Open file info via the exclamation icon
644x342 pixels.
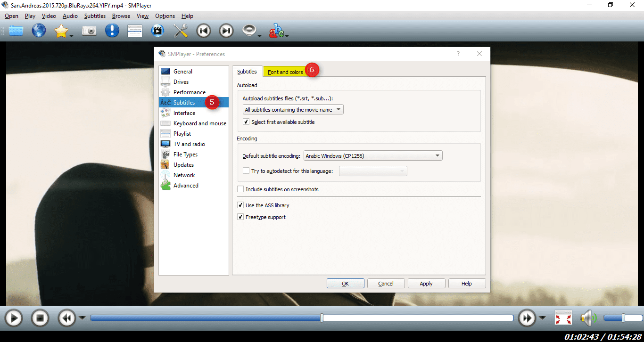[x=112, y=31]
